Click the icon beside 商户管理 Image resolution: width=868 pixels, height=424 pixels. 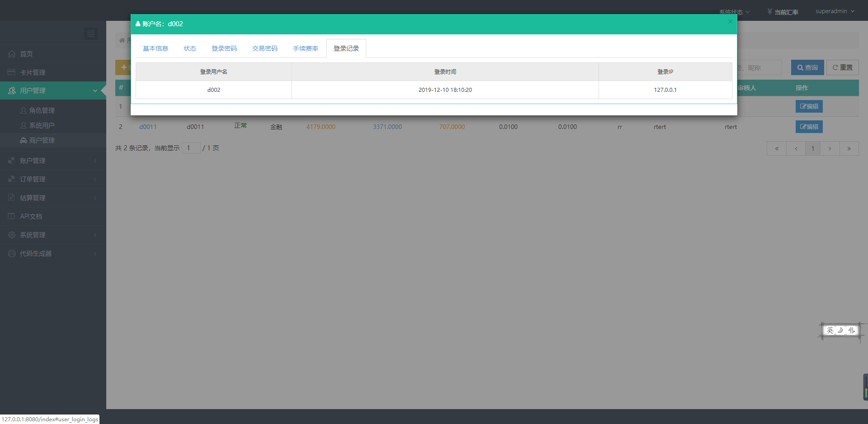click(x=24, y=140)
